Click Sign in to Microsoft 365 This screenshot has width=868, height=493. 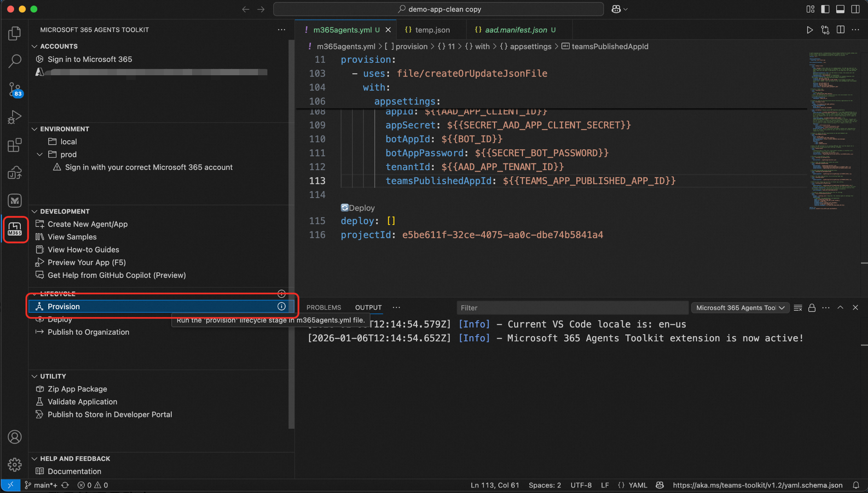tap(90, 59)
